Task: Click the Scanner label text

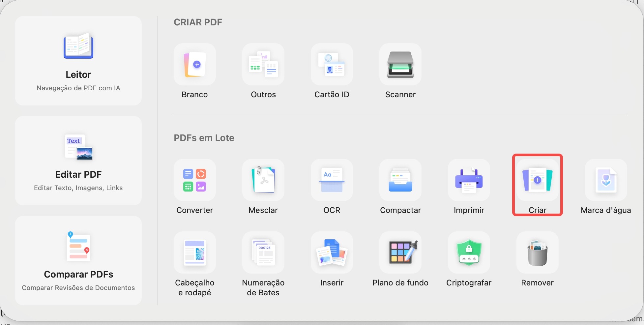Action: point(400,95)
